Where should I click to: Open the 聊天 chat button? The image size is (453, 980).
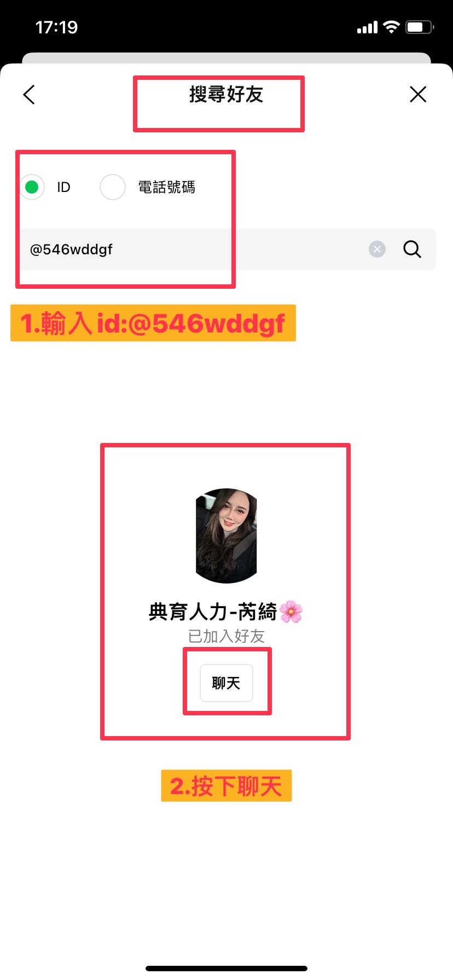click(226, 683)
